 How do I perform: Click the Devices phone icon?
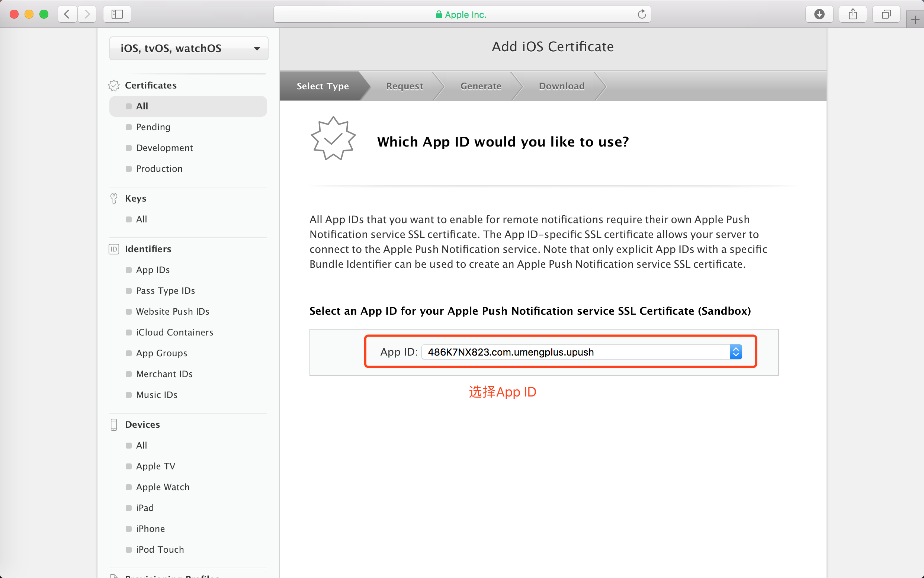coord(114,425)
